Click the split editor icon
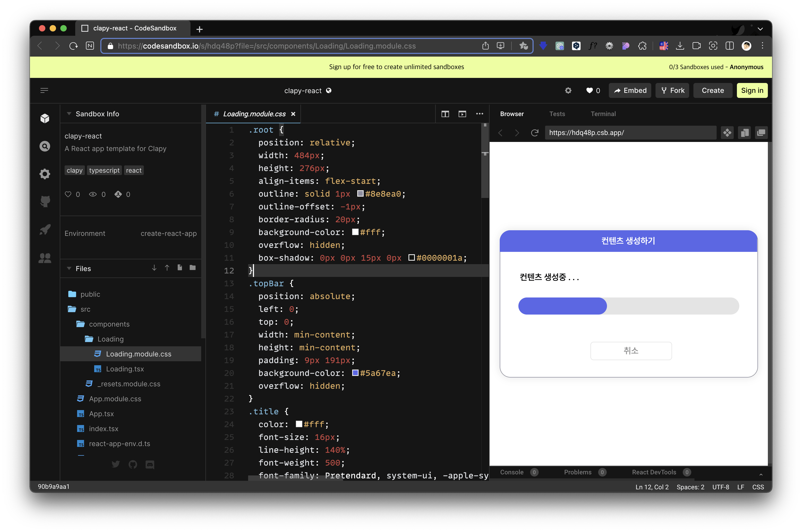Image resolution: width=802 pixels, height=532 pixels. (x=445, y=114)
